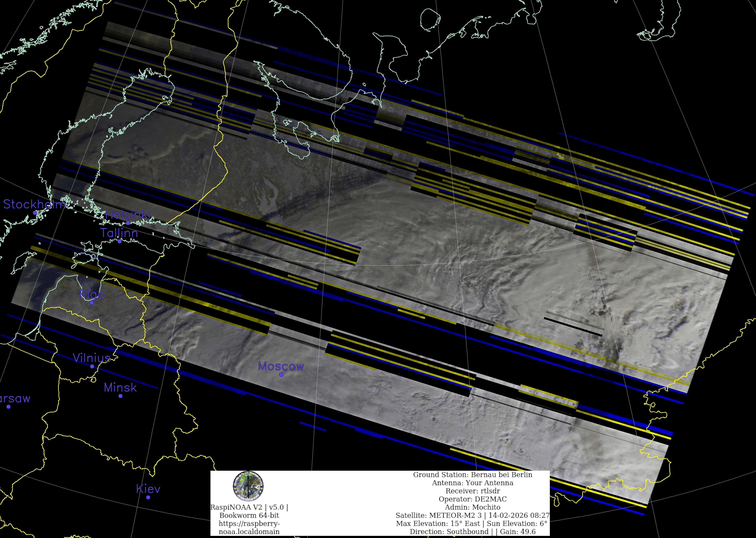Screen dimensions: 756x538
Task: Click the Direction Southbound gain line
Action: (x=472, y=532)
